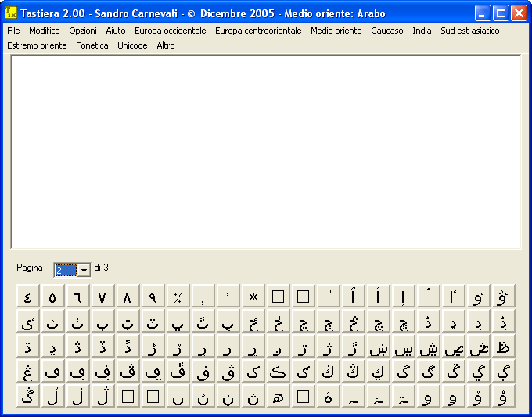532x417 pixels.
Task: Insert the Arabic-Indic digit seven ٧ key
Action: click(x=103, y=296)
